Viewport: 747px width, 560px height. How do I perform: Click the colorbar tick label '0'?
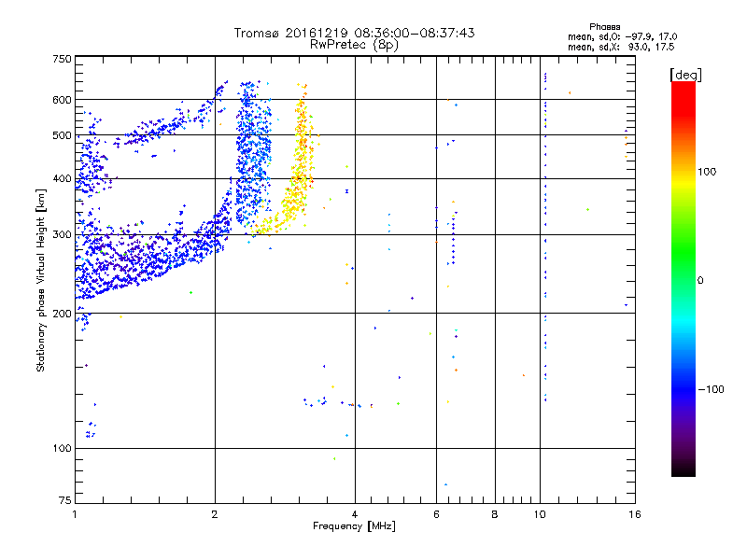[700, 281]
